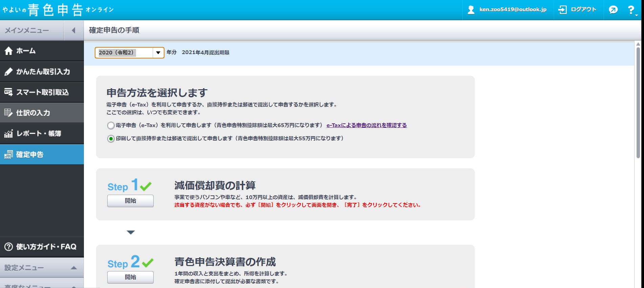Collapse the メインメニュー sidebar arrow
The image size is (644, 288).
(x=73, y=30)
